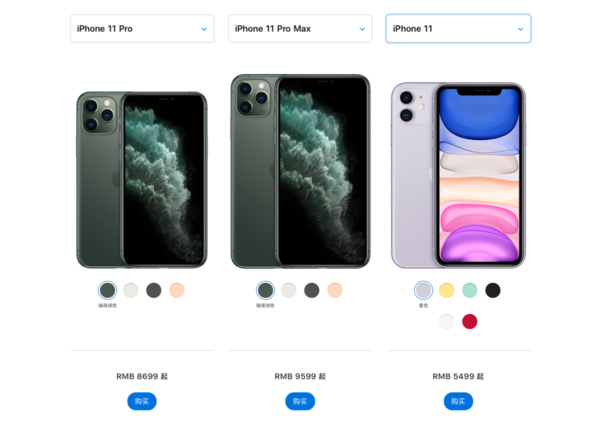Select black color for iPhone 11
Image resolution: width=600 pixels, height=432 pixels.
pos(493,290)
